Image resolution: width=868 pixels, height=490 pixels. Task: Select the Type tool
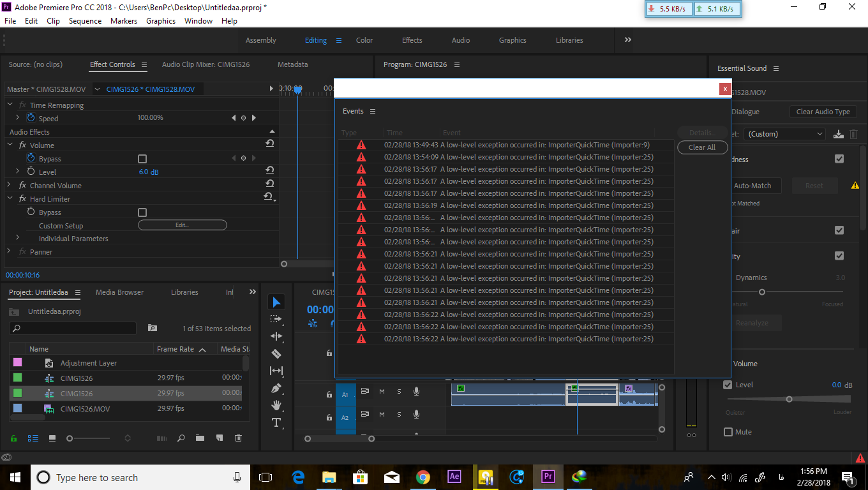point(276,422)
